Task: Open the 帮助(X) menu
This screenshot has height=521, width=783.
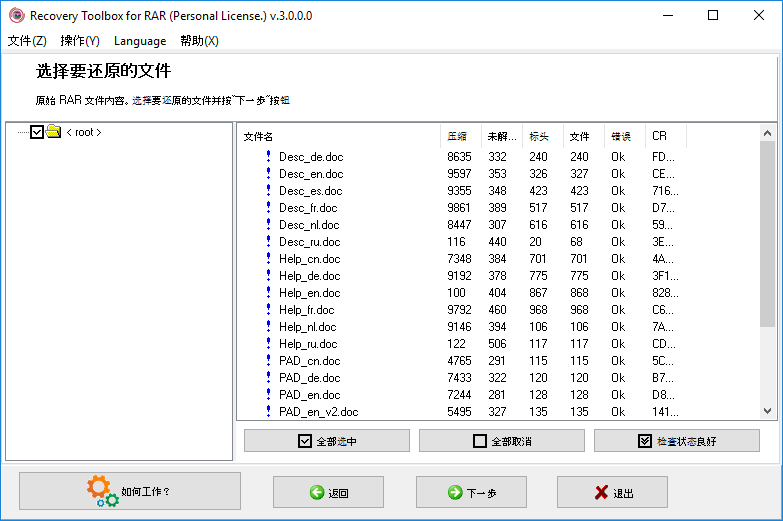Action: pos(199,41)
